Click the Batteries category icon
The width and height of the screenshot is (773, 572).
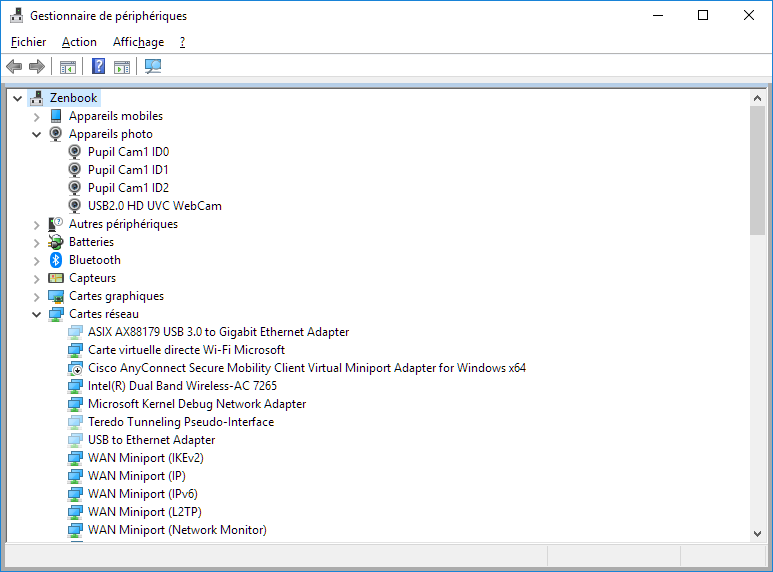pyautogui.click(x=56, y=242)
